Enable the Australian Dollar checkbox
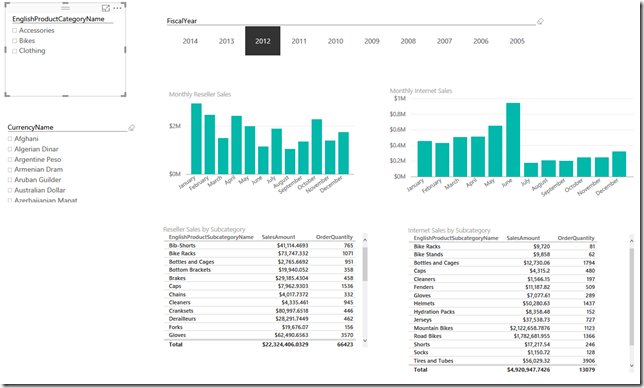644x388 pixels. coord(10,190)
